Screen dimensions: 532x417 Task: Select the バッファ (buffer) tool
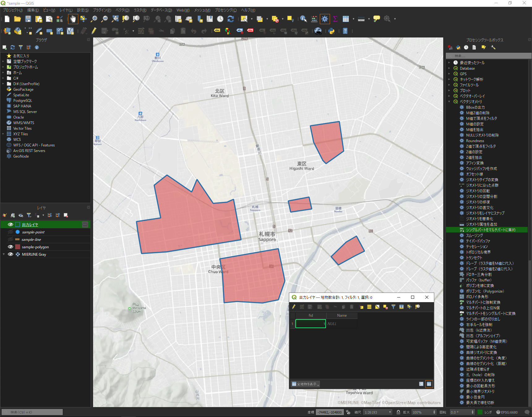pos(478,280)
